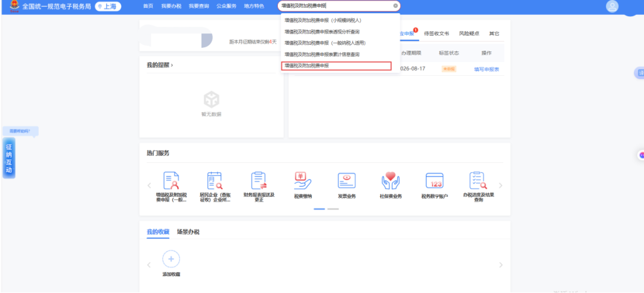The height and width of the screenshot is (293, 644).
Task: Clear the search box with the X icon
Action: (x=395, y=6)
